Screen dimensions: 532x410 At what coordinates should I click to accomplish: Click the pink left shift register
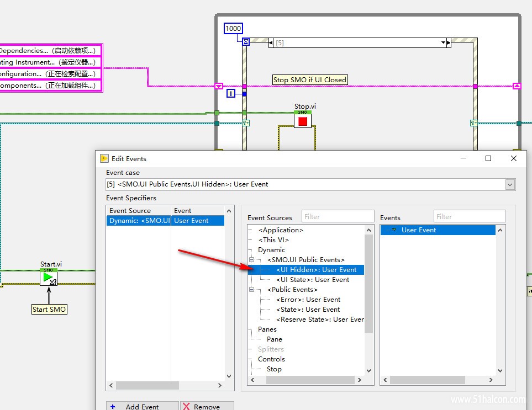tap(219, 86)
